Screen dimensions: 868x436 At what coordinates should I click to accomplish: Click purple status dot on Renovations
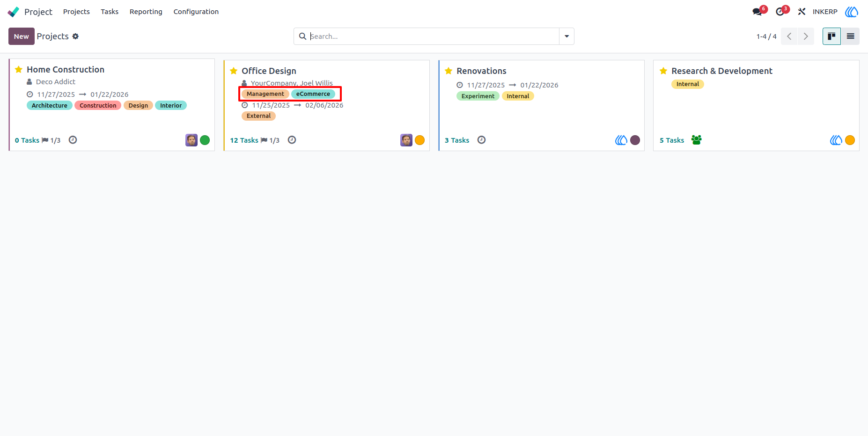click(635, 140)
